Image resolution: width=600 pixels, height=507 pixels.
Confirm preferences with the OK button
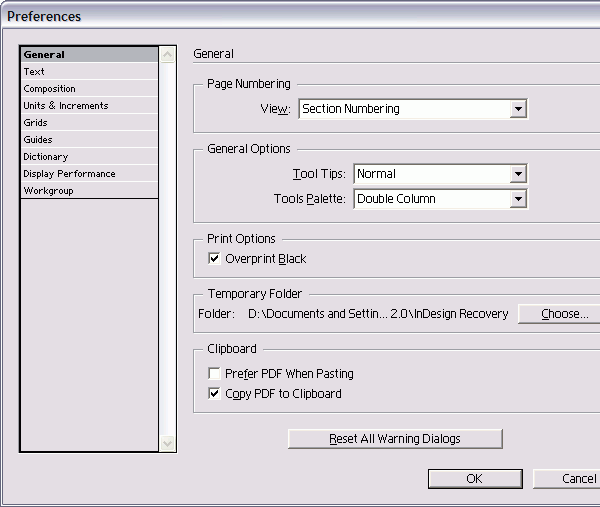(x=474, y=479)
